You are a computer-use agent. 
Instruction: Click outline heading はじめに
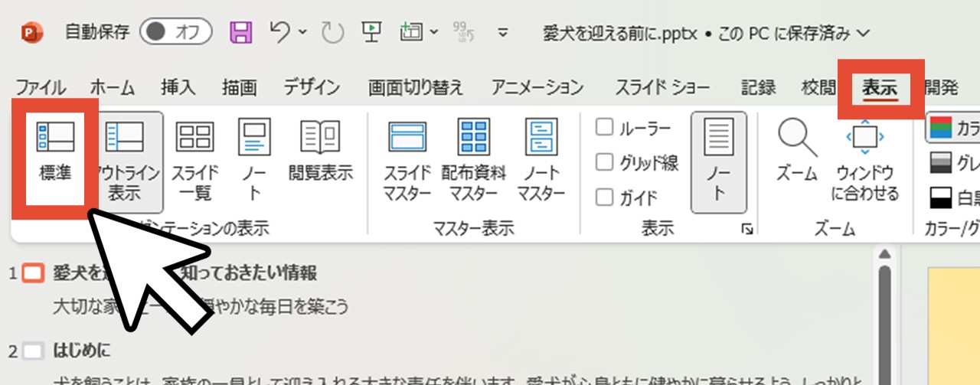[82, 352]
